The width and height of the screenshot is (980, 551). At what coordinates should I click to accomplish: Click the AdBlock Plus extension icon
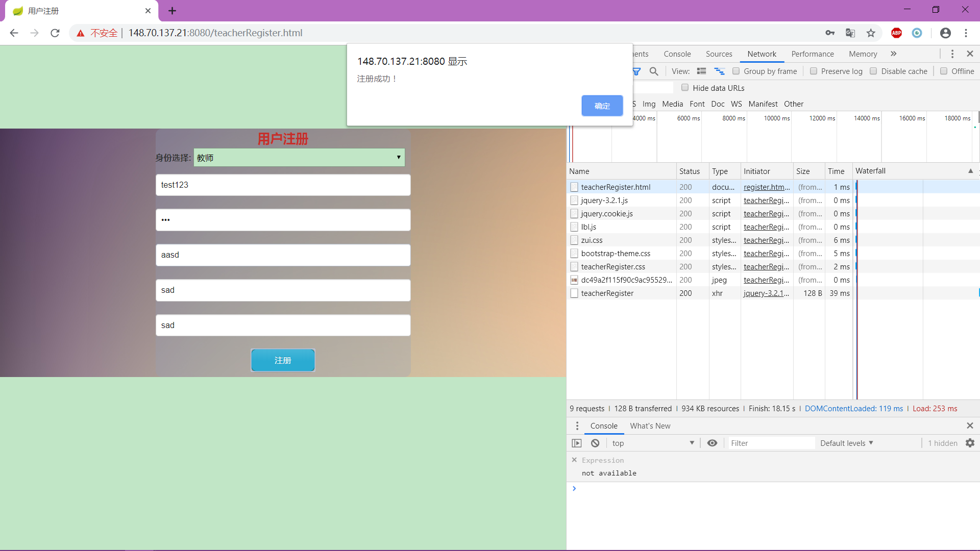(896, 33)
